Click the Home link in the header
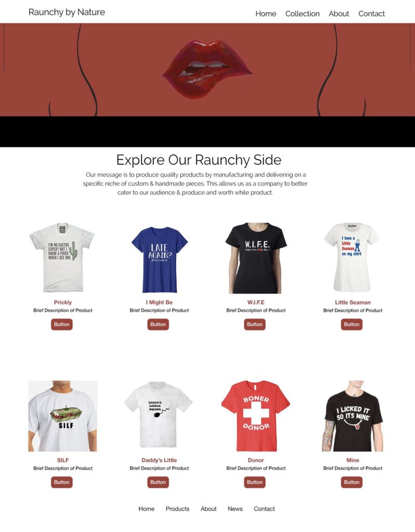The height and width of the screenshot is (532, 415). (266, 14)
